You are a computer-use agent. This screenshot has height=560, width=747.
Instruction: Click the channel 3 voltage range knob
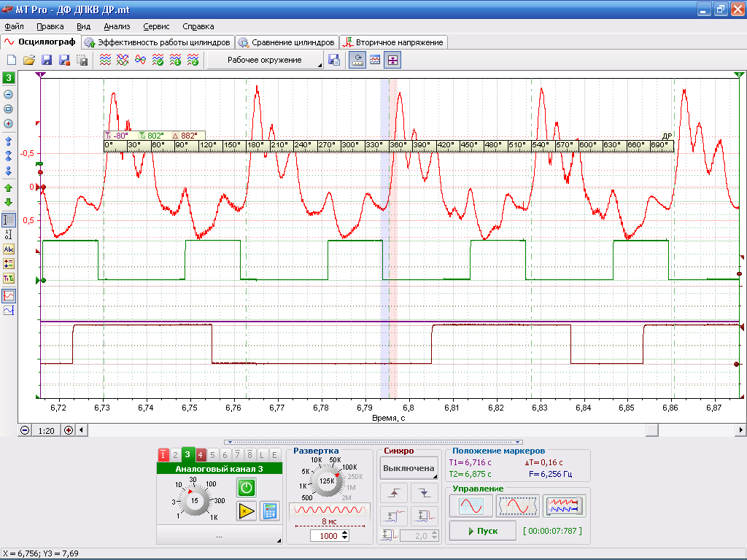tap(194, 500)
